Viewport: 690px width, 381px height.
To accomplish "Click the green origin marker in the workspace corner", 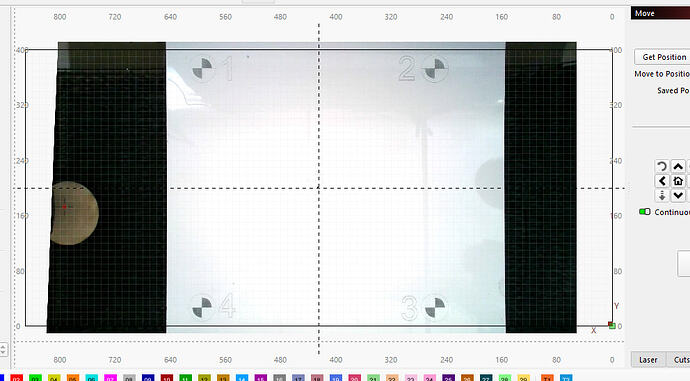I will click(x=612, y=326).
